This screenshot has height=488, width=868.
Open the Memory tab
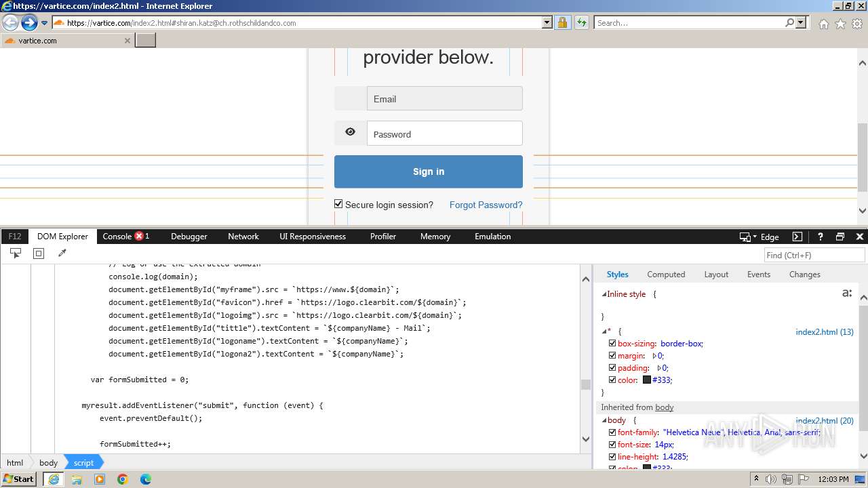tap(435, 237)
